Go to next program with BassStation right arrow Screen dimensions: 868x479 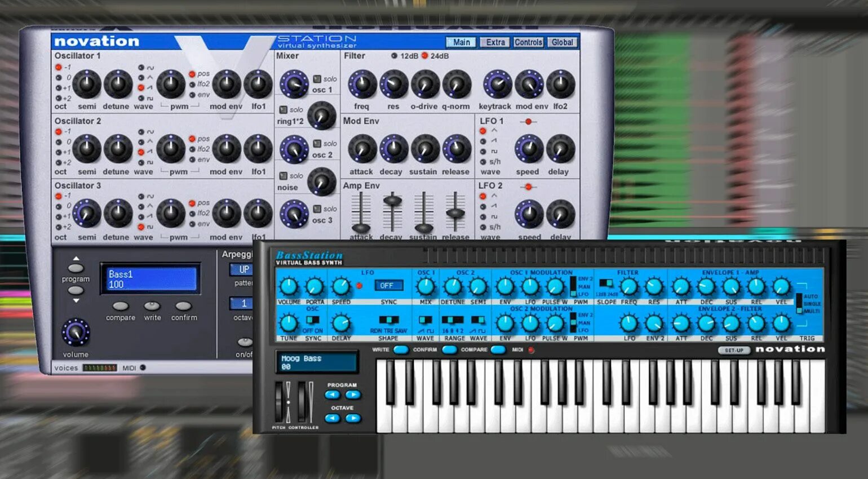[353, 395]
